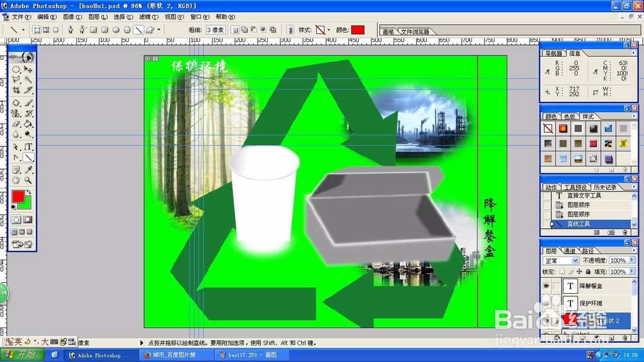Select the History Brush tool
This screenshot has height=362, width=644.
coord(28,113)
